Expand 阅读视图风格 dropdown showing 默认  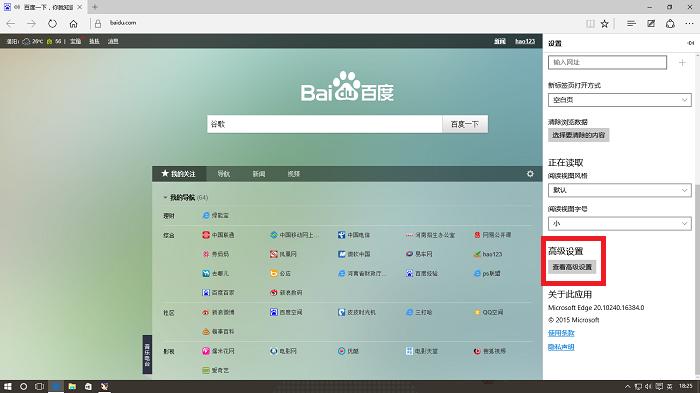[x=620, y=190]
